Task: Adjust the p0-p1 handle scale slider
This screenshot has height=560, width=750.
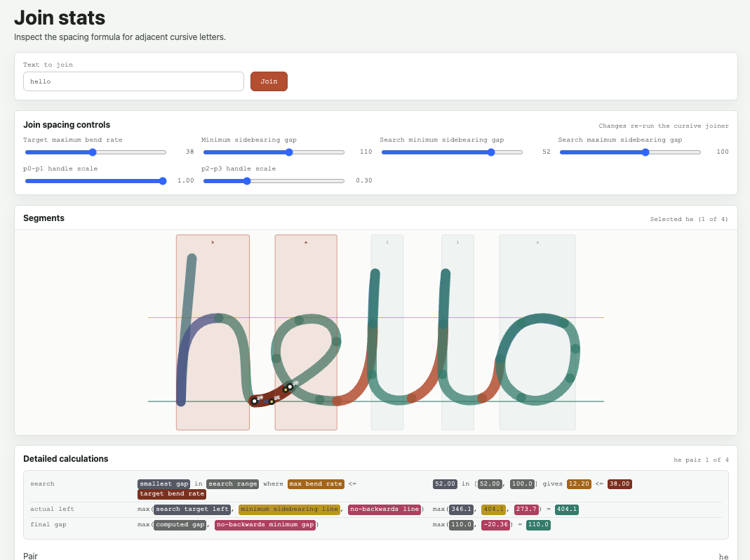Action: (x=95, y=181)
